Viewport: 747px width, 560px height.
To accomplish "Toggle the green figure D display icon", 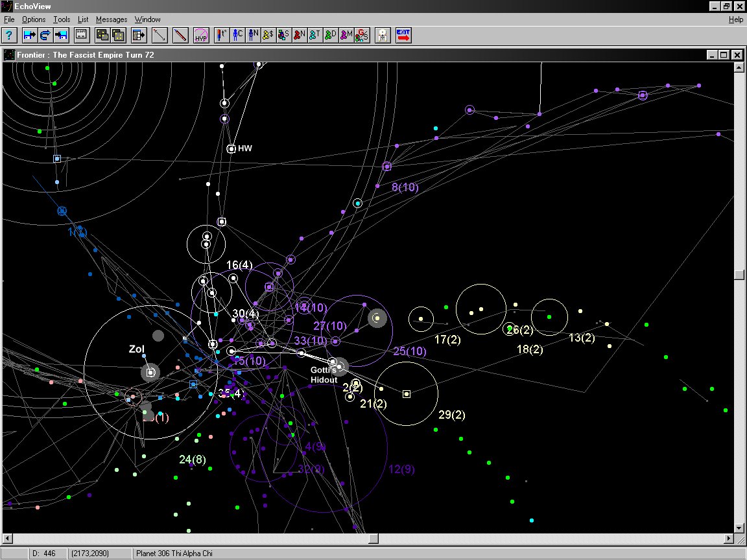I will (x=330, y=35).
